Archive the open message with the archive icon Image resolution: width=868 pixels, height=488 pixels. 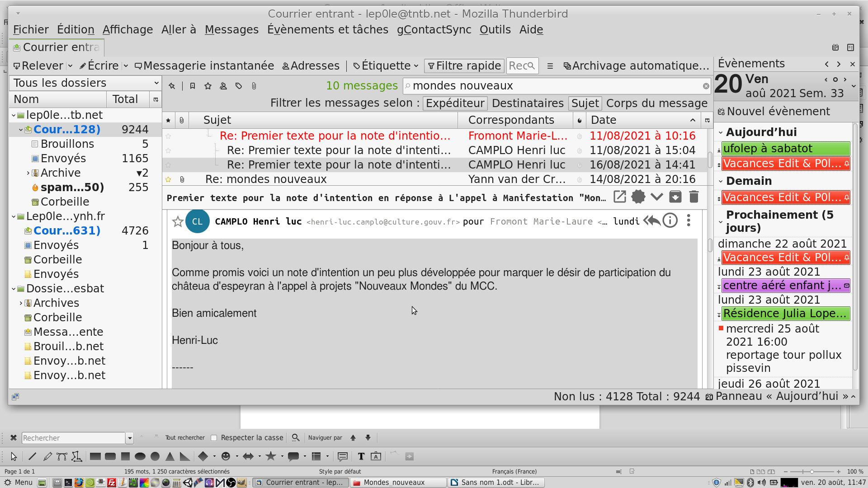675,197
